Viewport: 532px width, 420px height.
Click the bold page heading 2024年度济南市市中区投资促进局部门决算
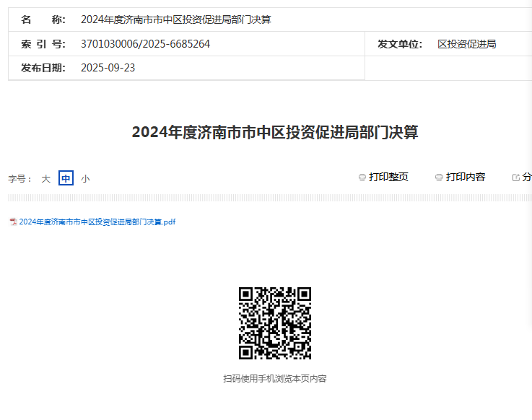tap(275, 132)
